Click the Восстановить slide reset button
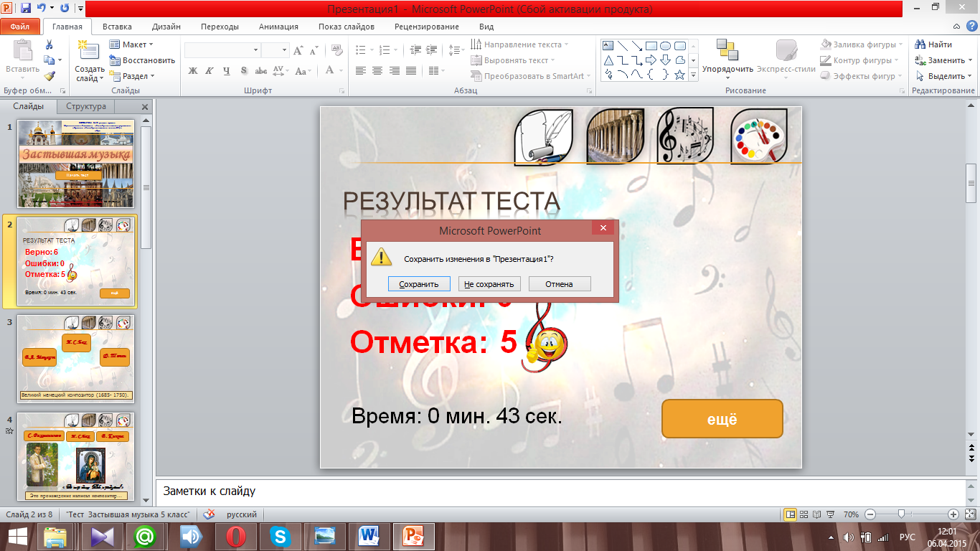Screen dimensions: 980x551 142,60
